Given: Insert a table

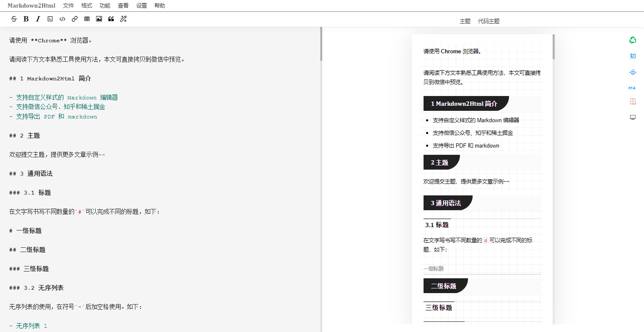Looking at the screenshot, I should coord(87,19).
